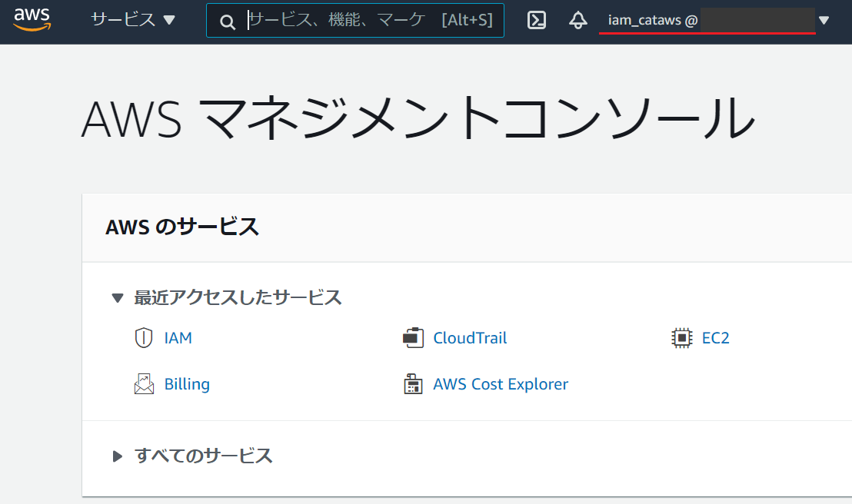
Task: Click the AWS マネジメントコンソール page title
Action: (418, 118)
